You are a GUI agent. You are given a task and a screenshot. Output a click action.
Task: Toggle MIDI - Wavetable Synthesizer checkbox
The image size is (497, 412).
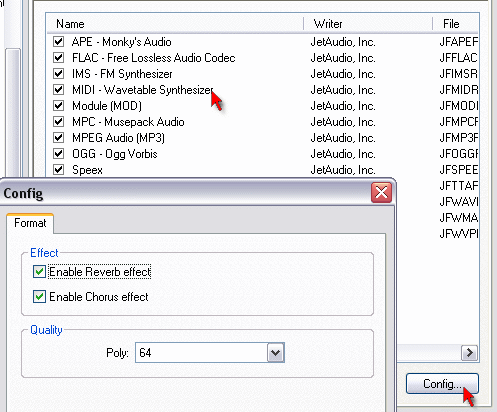click(59, 90)
